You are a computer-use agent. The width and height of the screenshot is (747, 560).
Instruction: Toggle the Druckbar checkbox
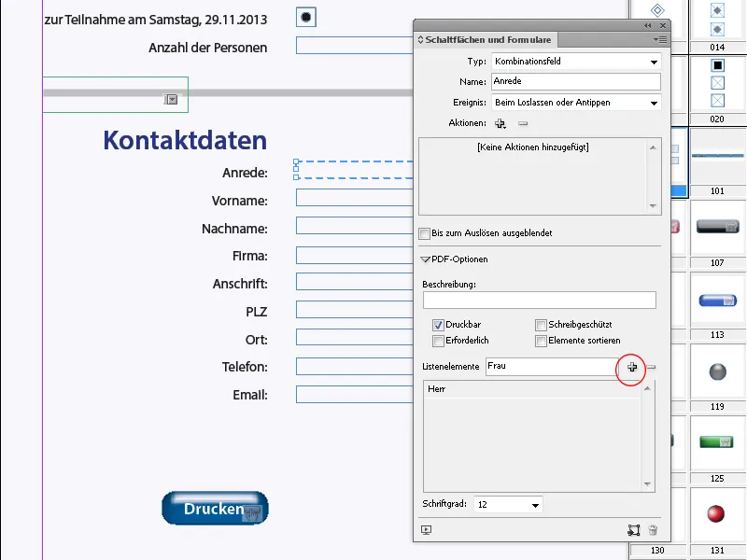coord(438,325)
